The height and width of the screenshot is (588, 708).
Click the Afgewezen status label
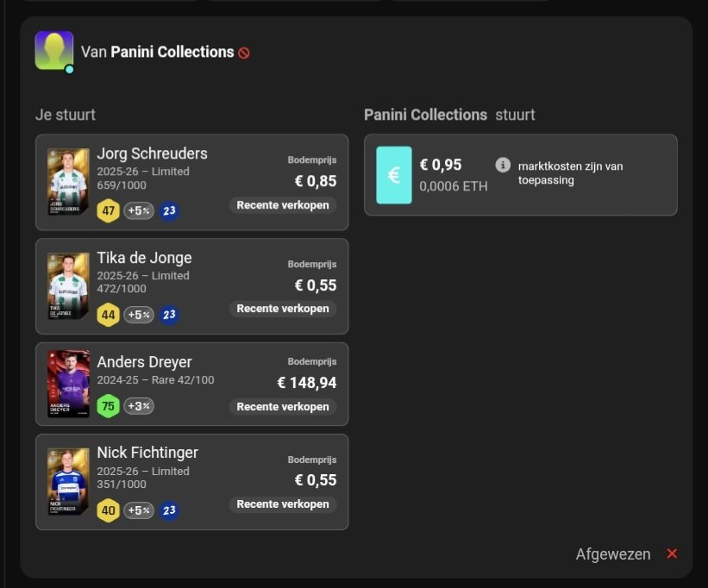pyautogui.click(x=613, y=554)
